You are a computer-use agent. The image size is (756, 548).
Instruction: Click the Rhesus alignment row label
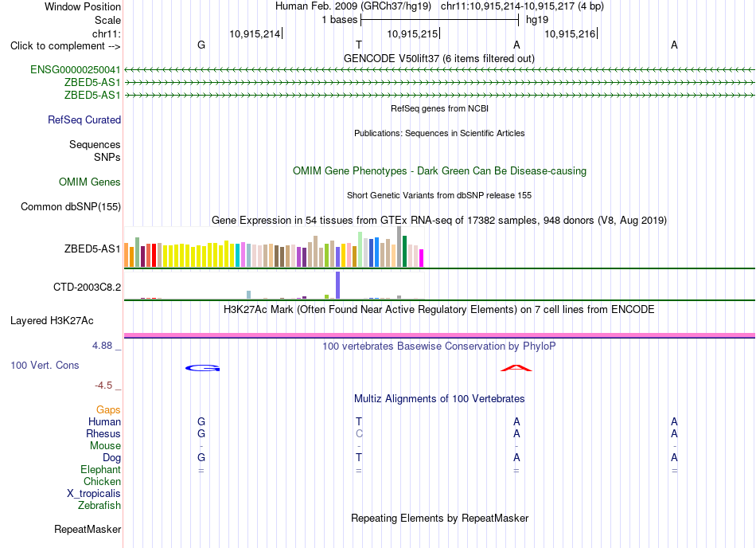point(103,433)
